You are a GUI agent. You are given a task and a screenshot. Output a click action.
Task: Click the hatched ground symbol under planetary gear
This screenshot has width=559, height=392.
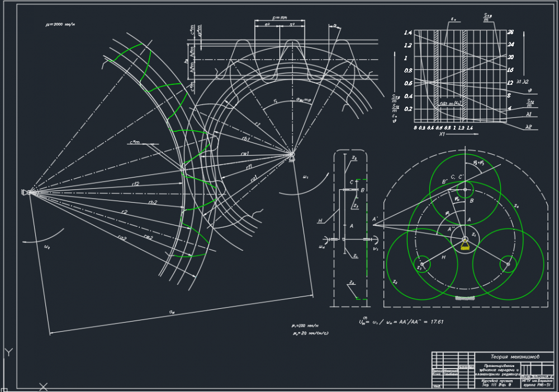465,298
